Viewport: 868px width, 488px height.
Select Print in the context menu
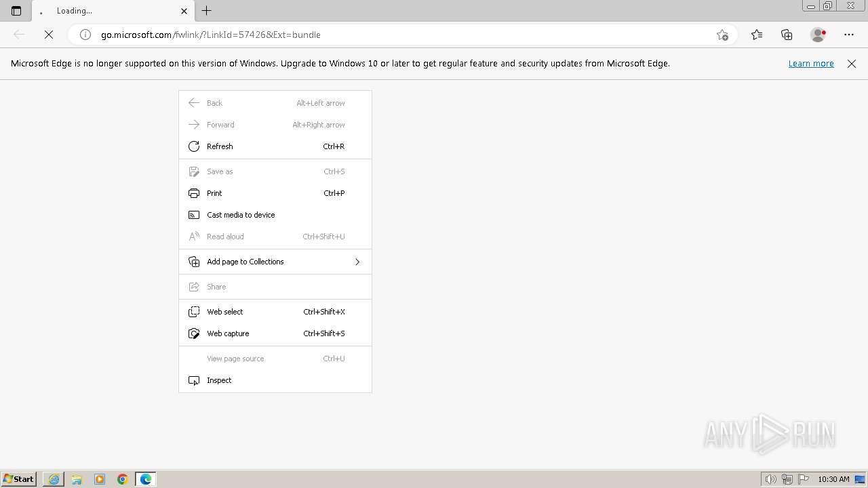click(275, 193)
